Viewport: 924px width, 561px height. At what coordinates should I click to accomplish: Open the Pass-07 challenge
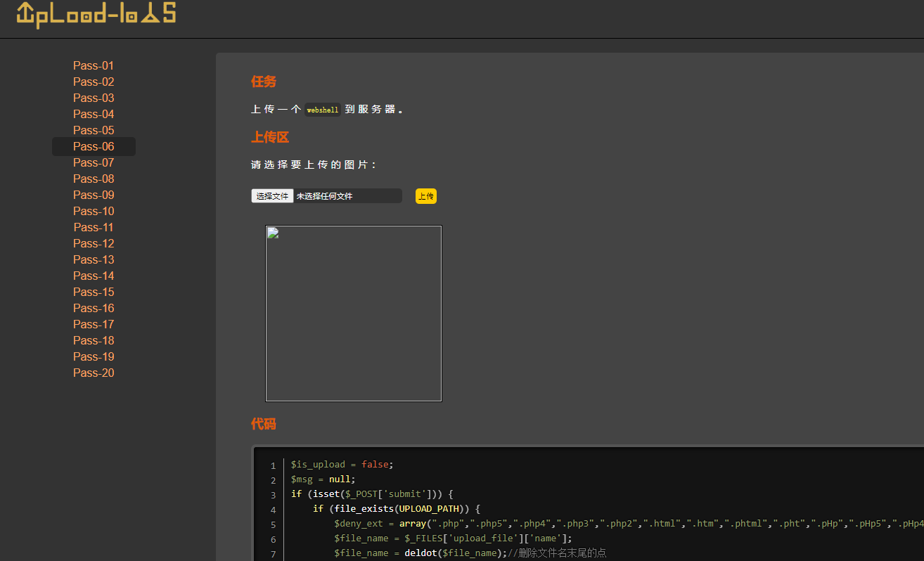[x=94, y=162]
